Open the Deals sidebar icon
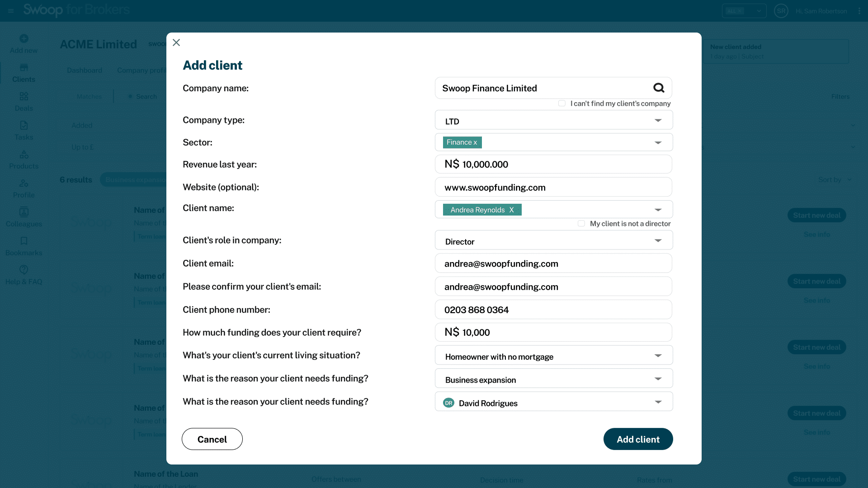The image size is (868, 488). tap(24, 97)
